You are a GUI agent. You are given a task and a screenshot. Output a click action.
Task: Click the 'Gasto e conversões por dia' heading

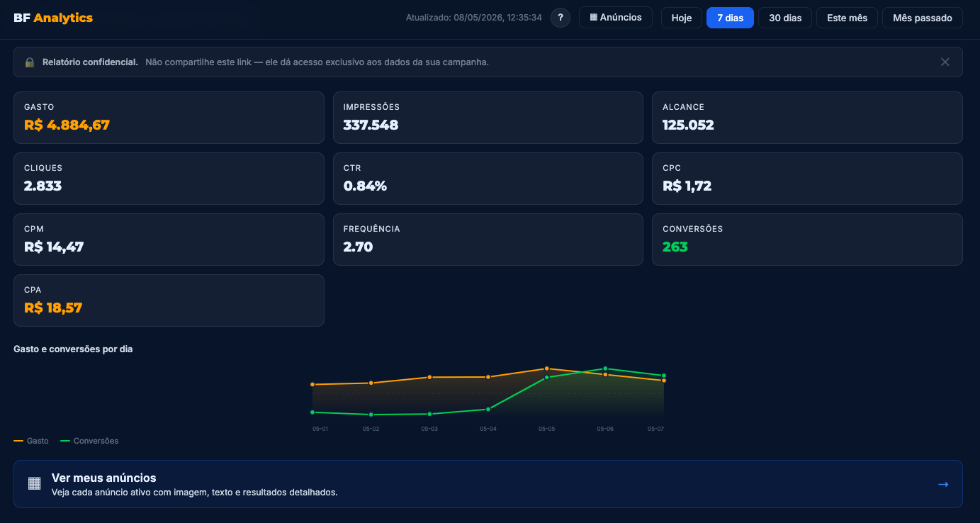click(x=73, y=349)
